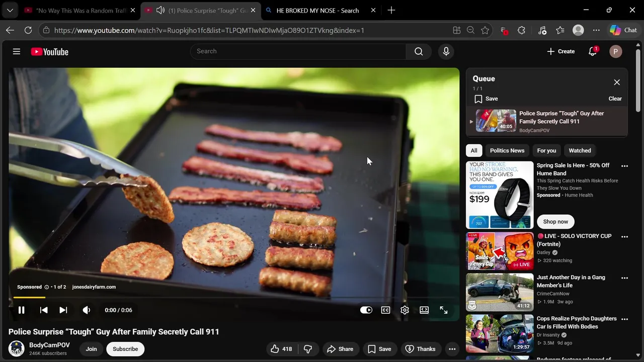The image size is (644, 362).
Task: Select the Watched chip
Action: pyautogui.click(x=580, y=150)
